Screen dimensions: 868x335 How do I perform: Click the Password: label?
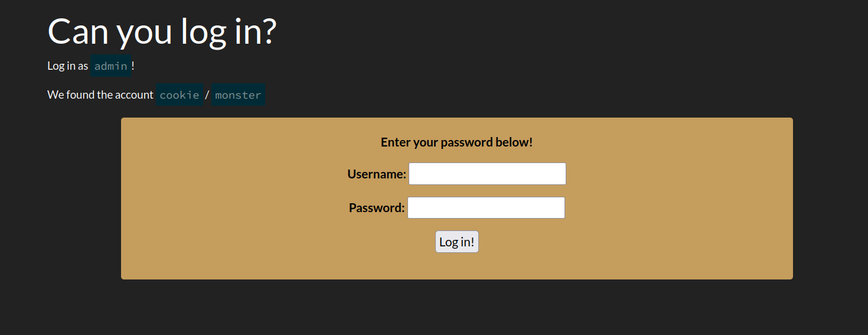[x=377, y=208]
